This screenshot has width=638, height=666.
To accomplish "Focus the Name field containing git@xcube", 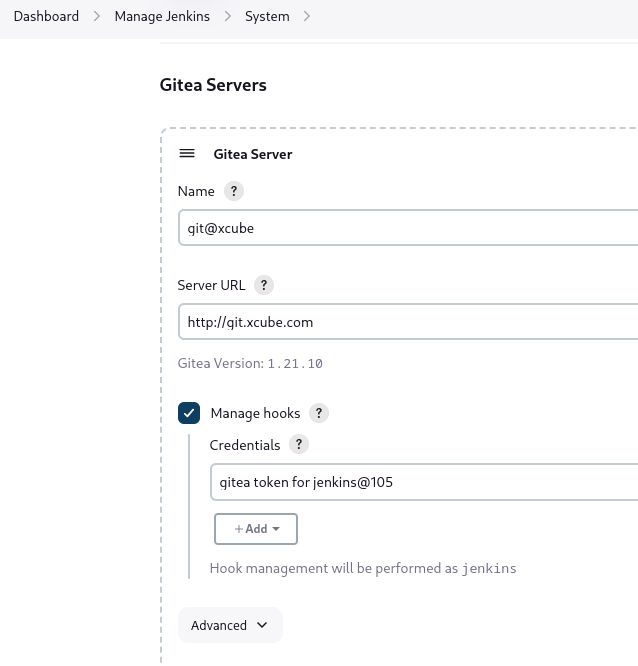I will pyautogui.click(x=408, y=228).
